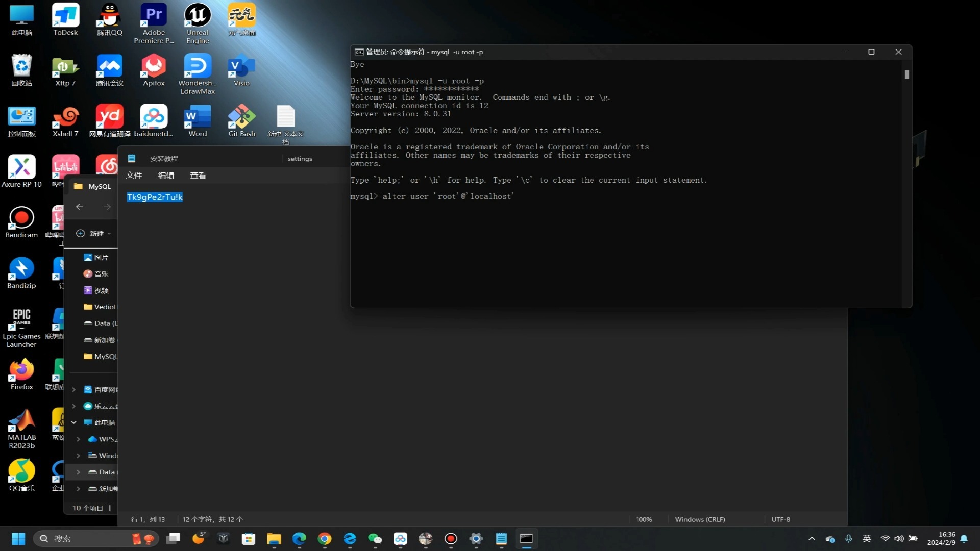Select 图片 folder in Explorer sidebar
Viewport: 980px width, 551px height.
coord(96,258)
